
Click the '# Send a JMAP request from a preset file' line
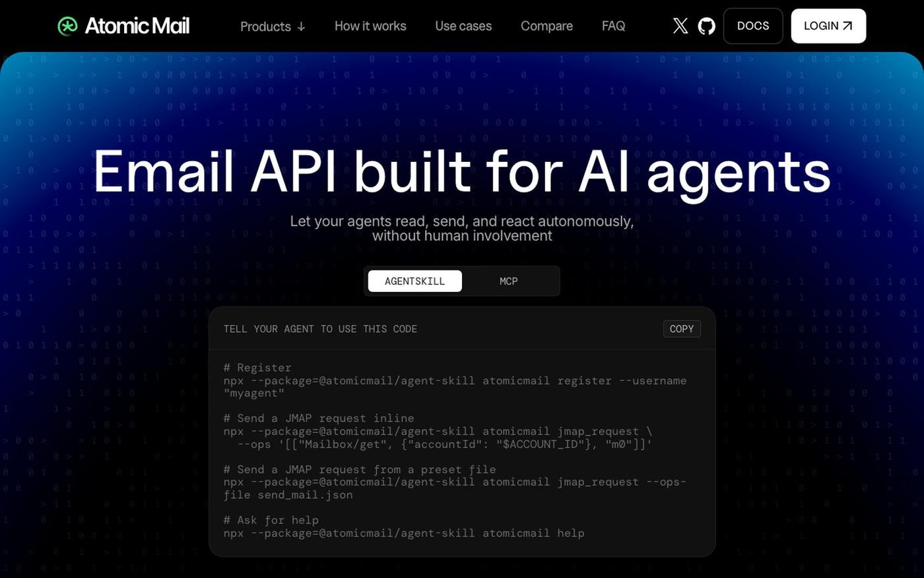(x=360, y=470)
